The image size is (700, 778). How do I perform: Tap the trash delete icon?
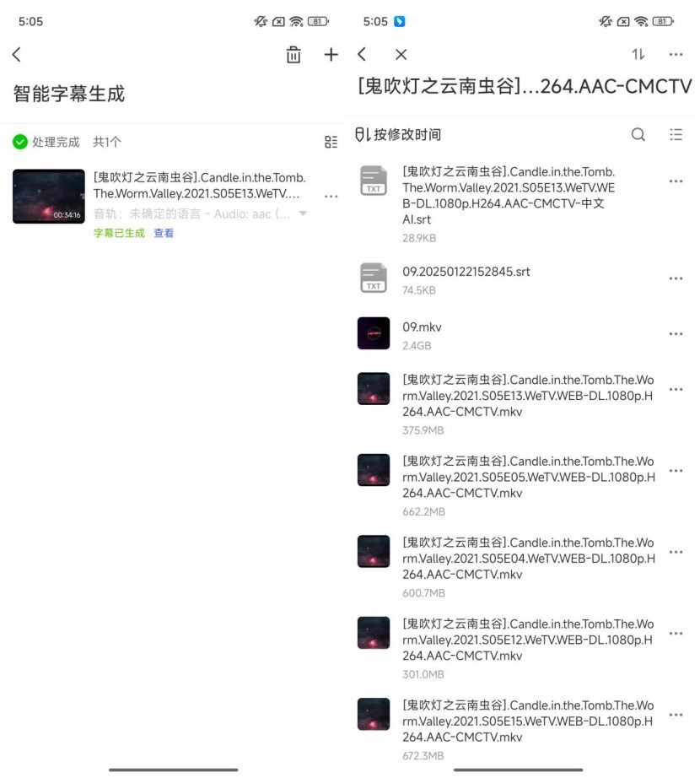pos(293,55)
